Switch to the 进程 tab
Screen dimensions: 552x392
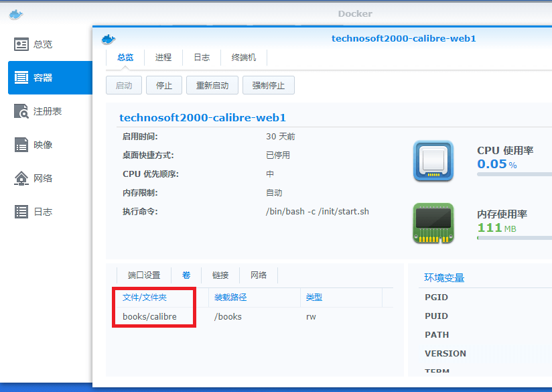coord(163,58)
